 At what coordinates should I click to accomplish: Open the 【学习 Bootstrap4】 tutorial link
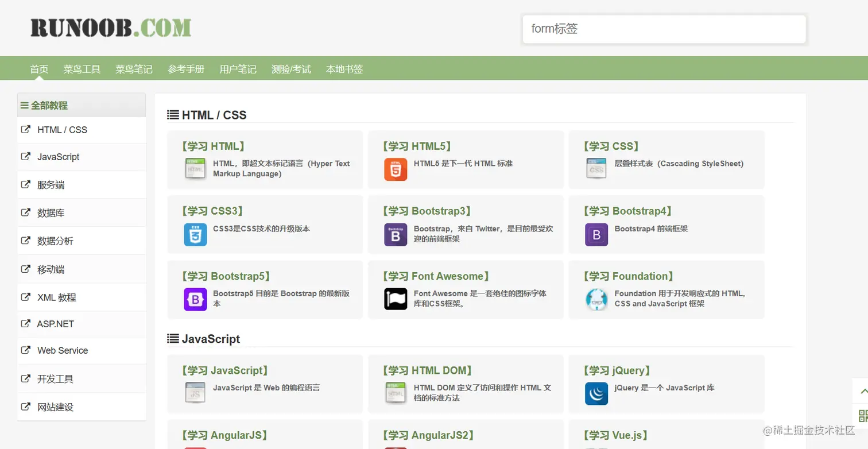pos(627,211)
